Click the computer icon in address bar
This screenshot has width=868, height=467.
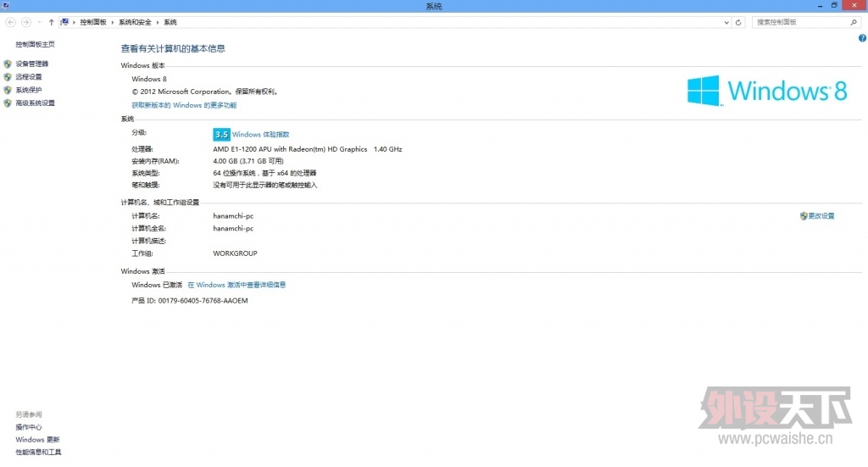point(64,22)
